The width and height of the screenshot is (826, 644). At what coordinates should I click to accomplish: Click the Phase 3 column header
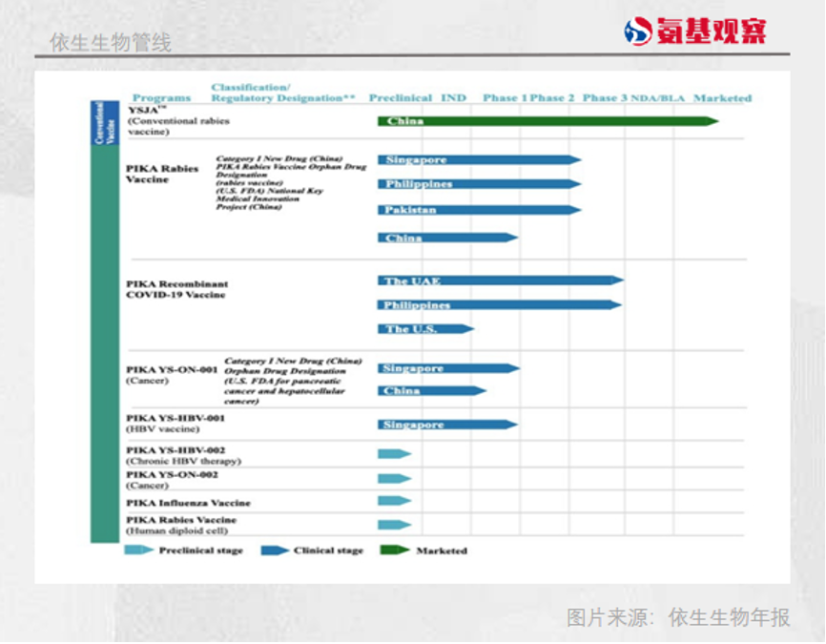pos(605,98)
